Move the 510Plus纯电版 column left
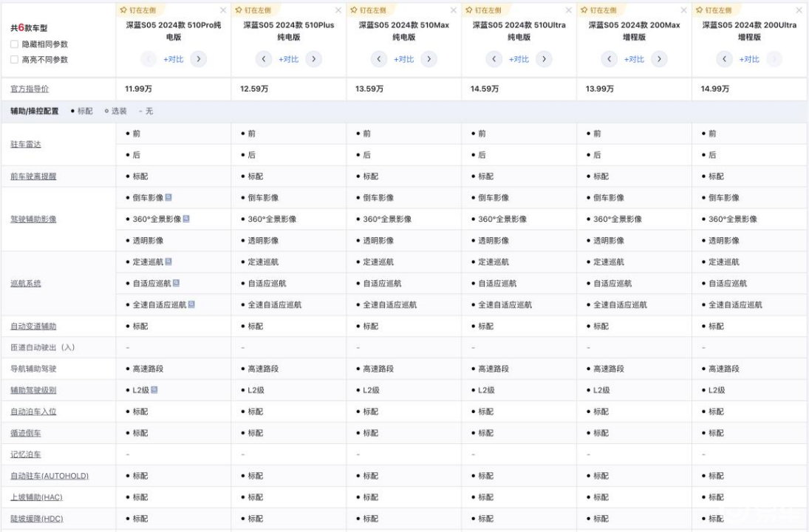This screenshot has height=532, width=809. pyautogui.click(x=264, y=59)
